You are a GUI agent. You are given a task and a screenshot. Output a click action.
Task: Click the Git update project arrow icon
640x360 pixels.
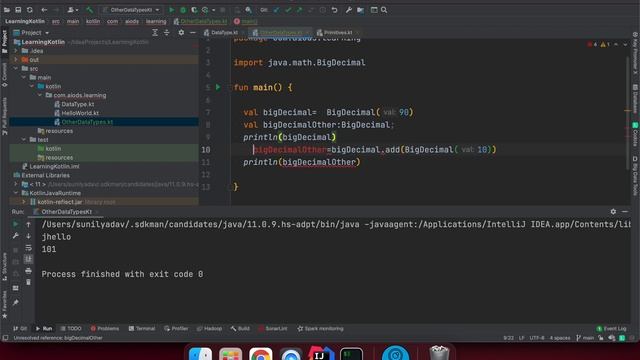pyautogui.click(x=277, y=10)
